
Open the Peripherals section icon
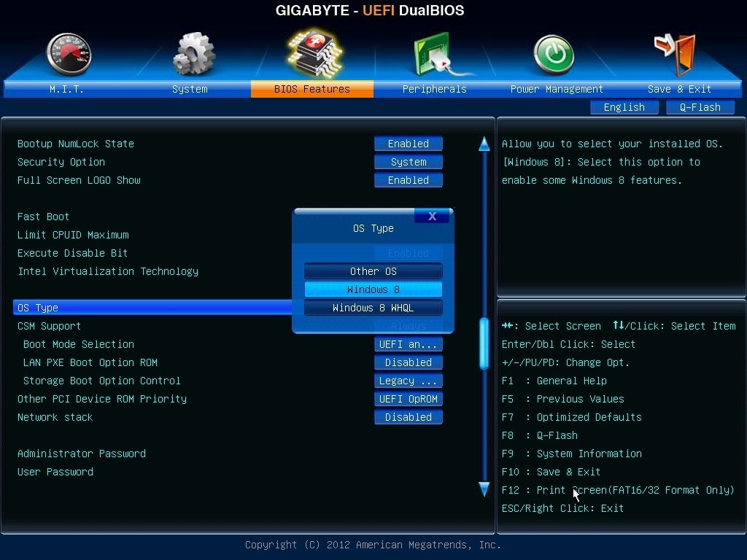[433, 55]
